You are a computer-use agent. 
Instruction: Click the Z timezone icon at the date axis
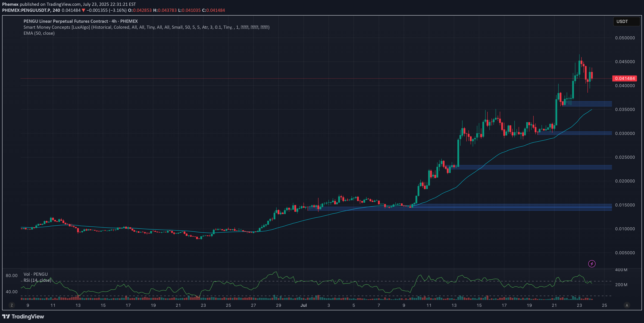(x=11, y=305)
